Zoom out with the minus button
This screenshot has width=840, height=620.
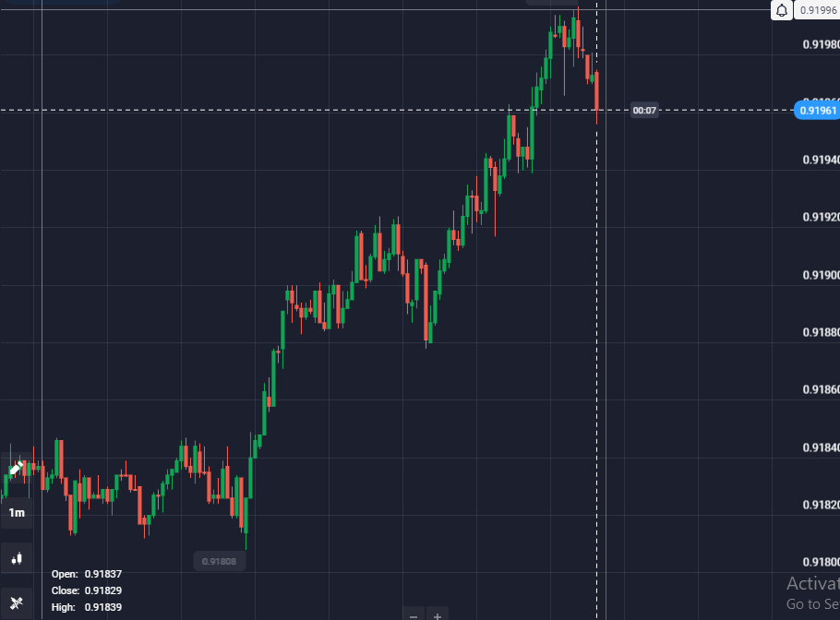[414, 615]
